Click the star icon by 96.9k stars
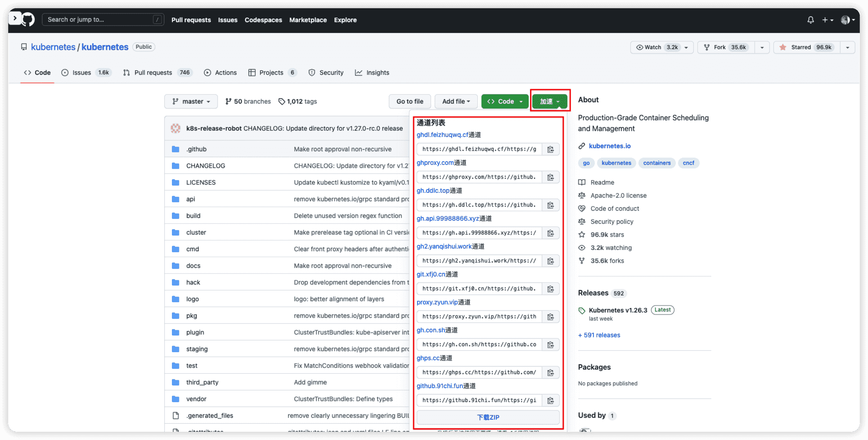The width and height of the screenshot is (868, 440). pos(582,235)
